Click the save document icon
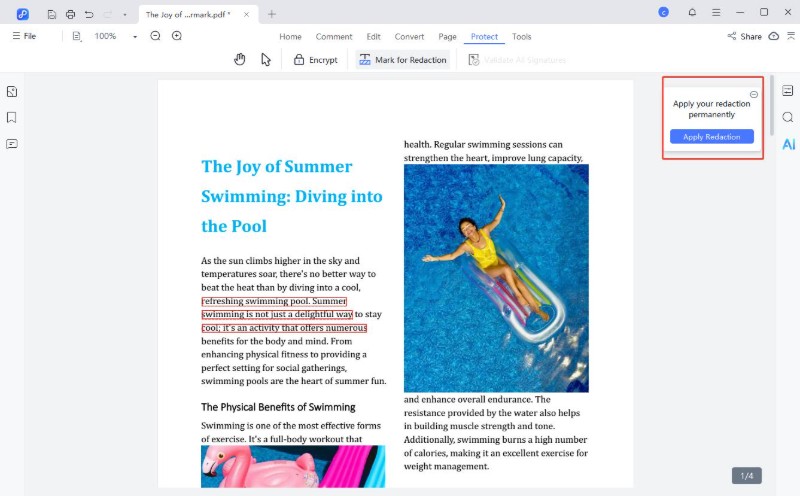This screenshot has width=800, height=496. click(x=52, y=14)
